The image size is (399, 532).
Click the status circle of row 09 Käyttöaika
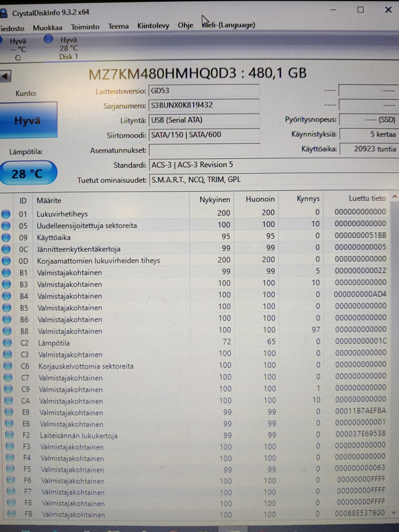point(6,237)
